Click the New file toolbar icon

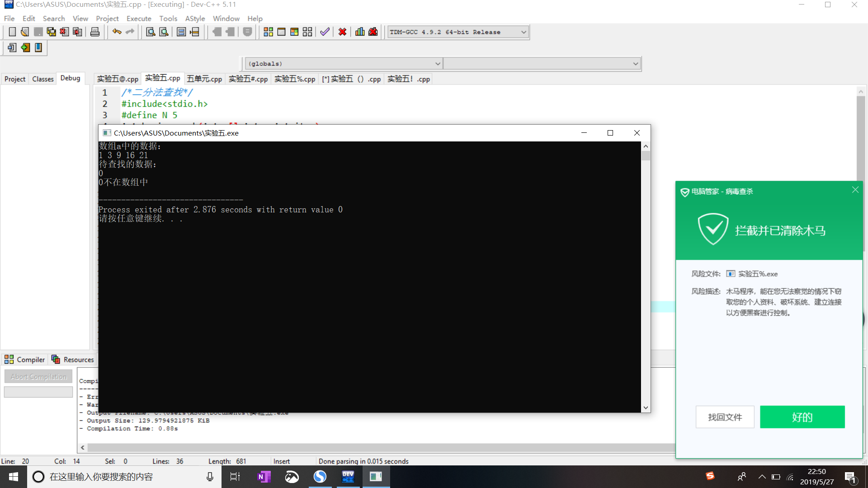[12, 32]
